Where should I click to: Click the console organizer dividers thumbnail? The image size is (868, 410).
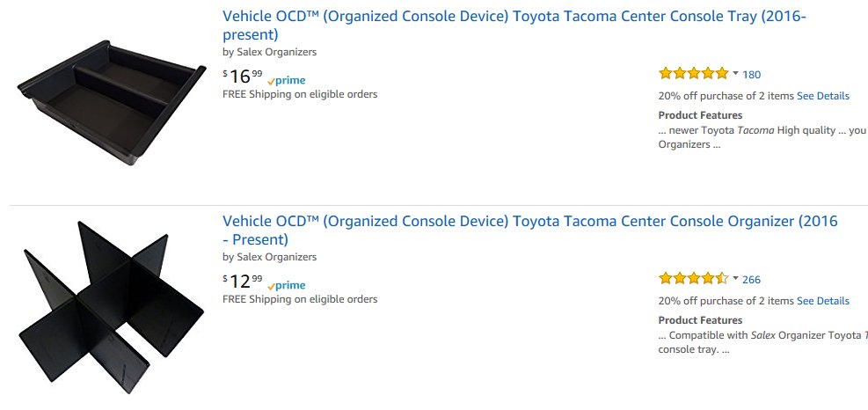pyautogui.click(x=112, y=308)
